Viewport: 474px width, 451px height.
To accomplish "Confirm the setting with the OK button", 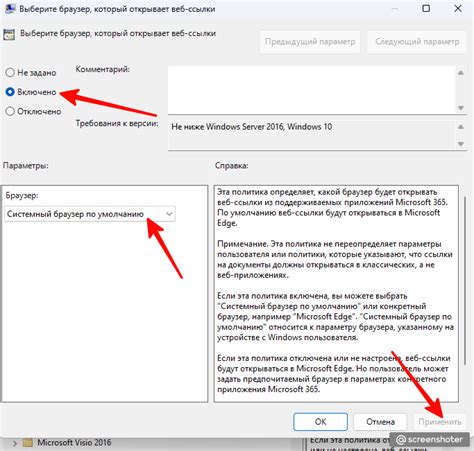I will coord(320,422).
